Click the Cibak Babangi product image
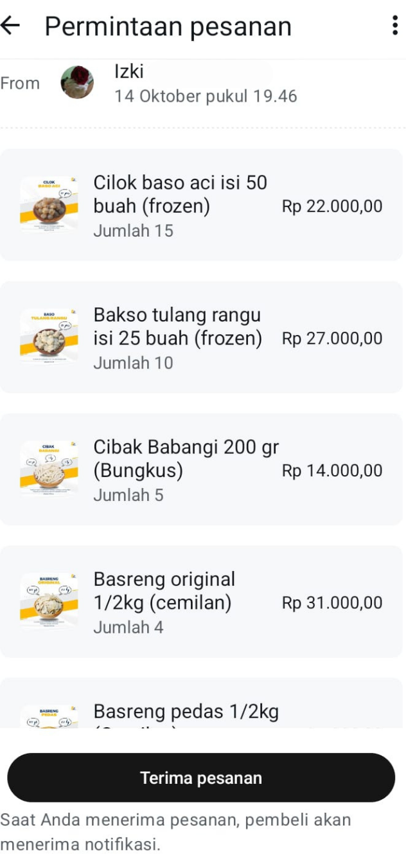406x868 pixels. tap(49, 469)
